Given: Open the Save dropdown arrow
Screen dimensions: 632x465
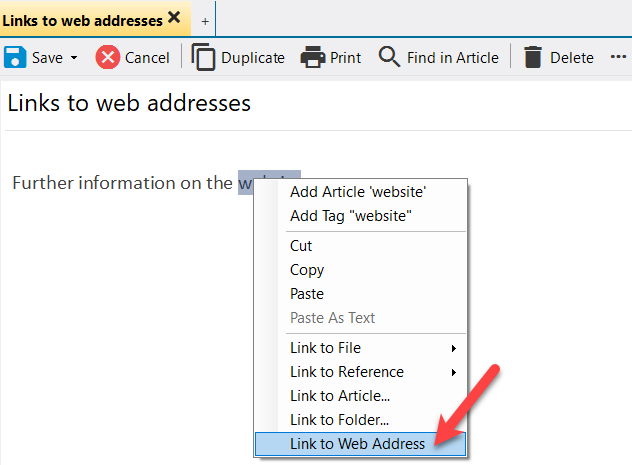Looking at the screenshot, I should pyautogui.click(x=74, y=58).
